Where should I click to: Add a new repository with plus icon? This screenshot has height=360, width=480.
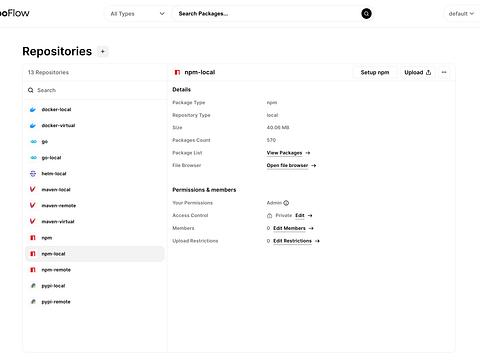[x=103, y=52]
